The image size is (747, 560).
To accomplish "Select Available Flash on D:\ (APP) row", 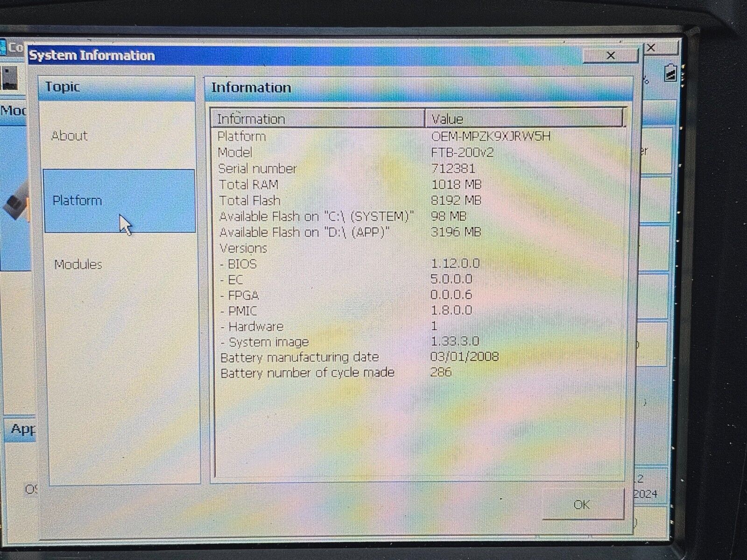I will point(418,232).
